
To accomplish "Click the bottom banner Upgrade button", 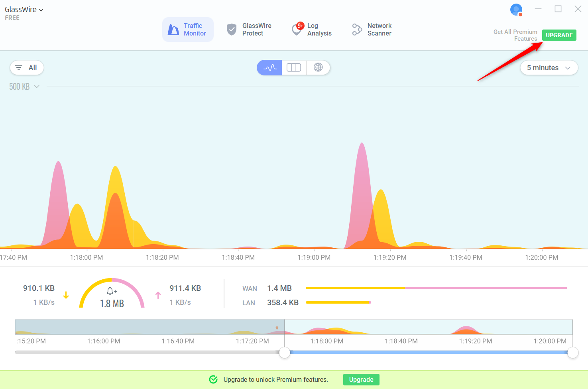I will coord(361,379).
